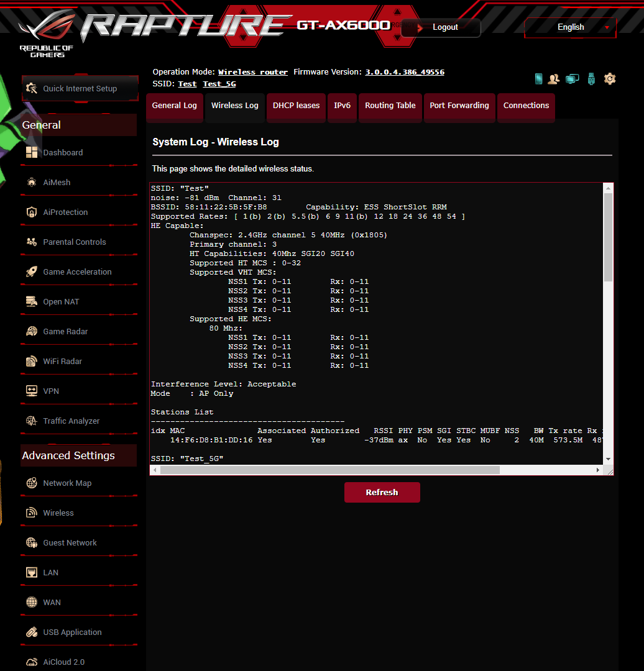Open firmware version 3.0.0.4.386_49556 link
This screenshot has height=671, width=644.
405,72
